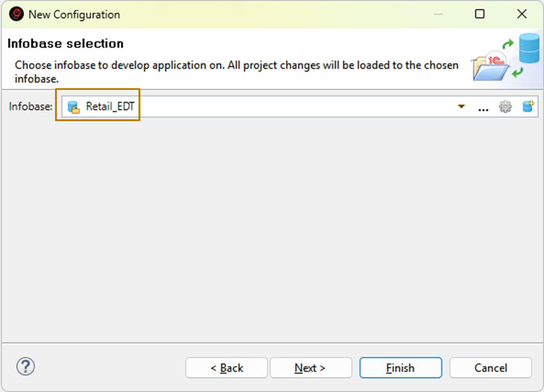Screen dimensions: 544x392
Task: Click the 'New Configuration' title bar text
Action: click(x=74, y=14)
